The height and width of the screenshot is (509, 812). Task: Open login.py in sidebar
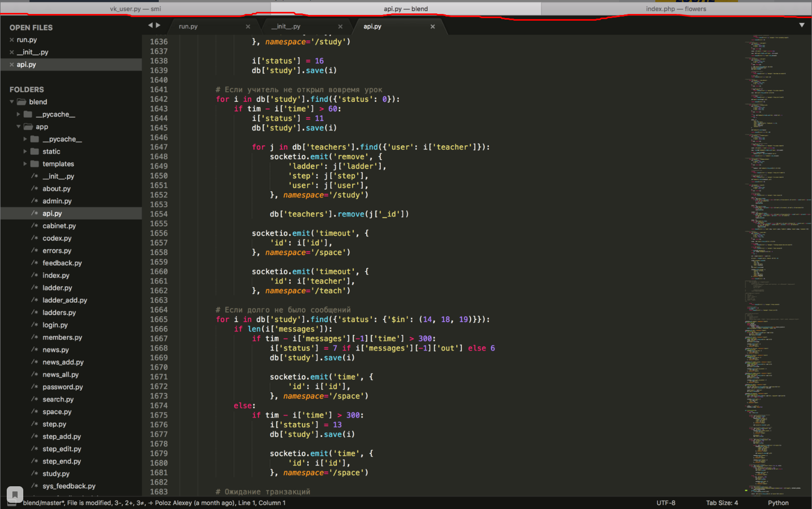point(55,325)
